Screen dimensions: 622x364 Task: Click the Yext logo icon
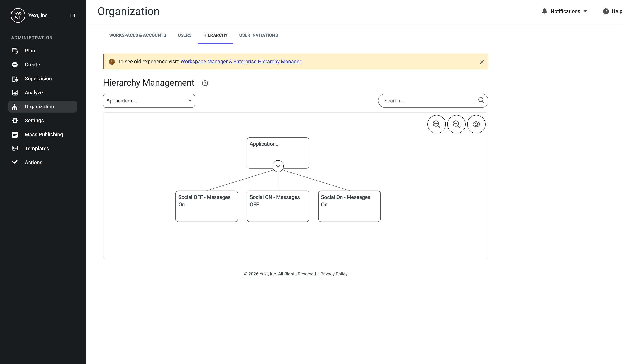tap(18, 15)
